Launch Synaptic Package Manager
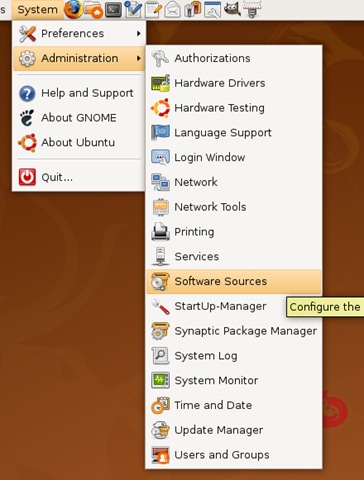 pyautogui.click(x=234, y=331)
